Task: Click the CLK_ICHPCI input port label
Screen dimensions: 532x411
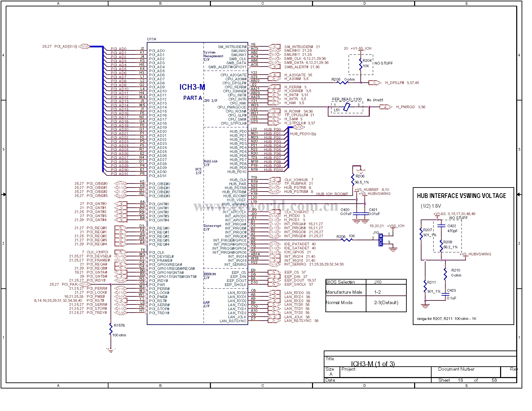Action: click(97, 252)
